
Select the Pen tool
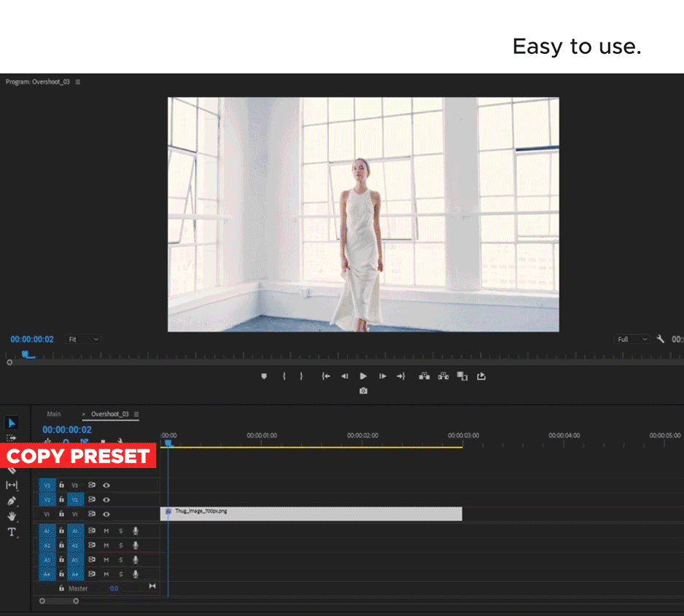(x=12, y=501)
